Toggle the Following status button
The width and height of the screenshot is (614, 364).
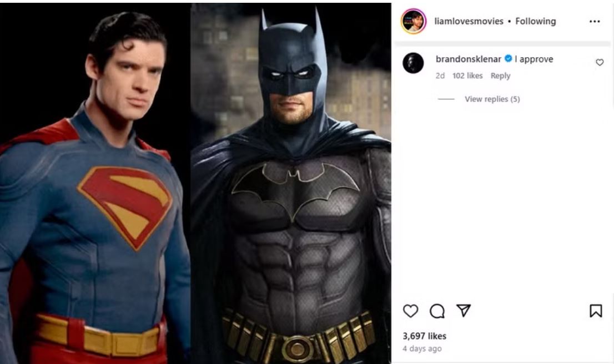(x=535, y=21)
